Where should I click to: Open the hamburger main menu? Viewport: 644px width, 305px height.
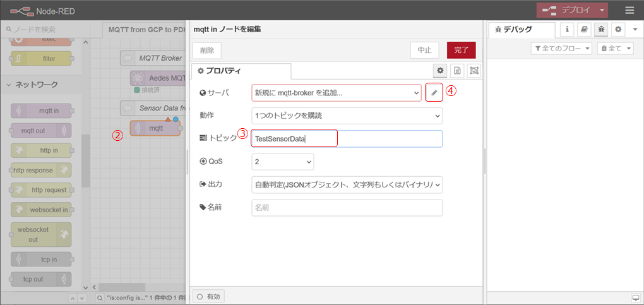[629, 10]
